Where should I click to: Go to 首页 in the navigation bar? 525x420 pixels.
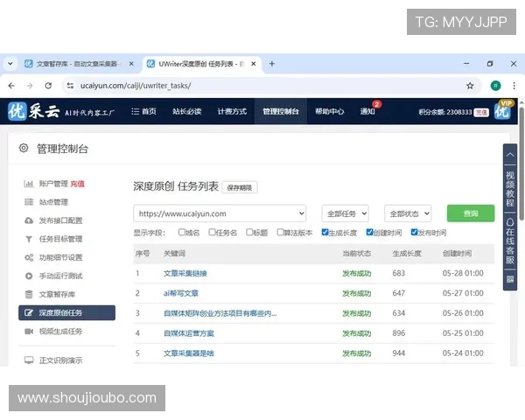tap(144, 111)
